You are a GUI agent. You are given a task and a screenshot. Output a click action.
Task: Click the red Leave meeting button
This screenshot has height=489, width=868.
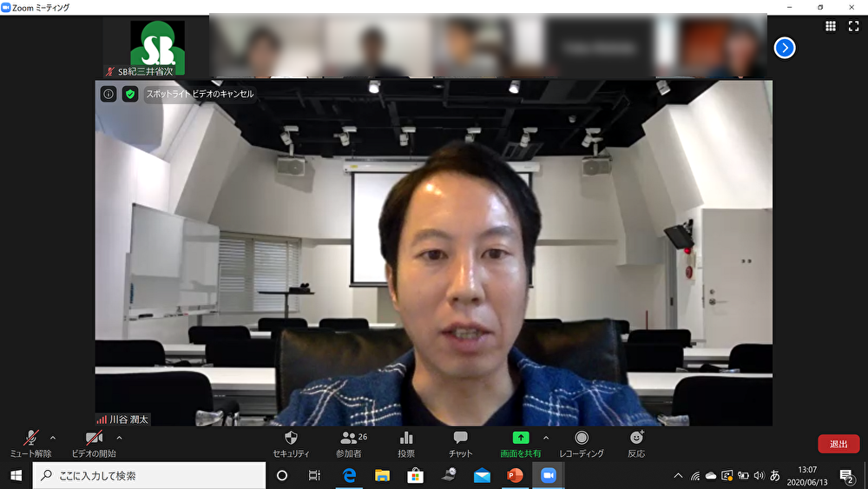pyautogui.click(x=838, y=444)
